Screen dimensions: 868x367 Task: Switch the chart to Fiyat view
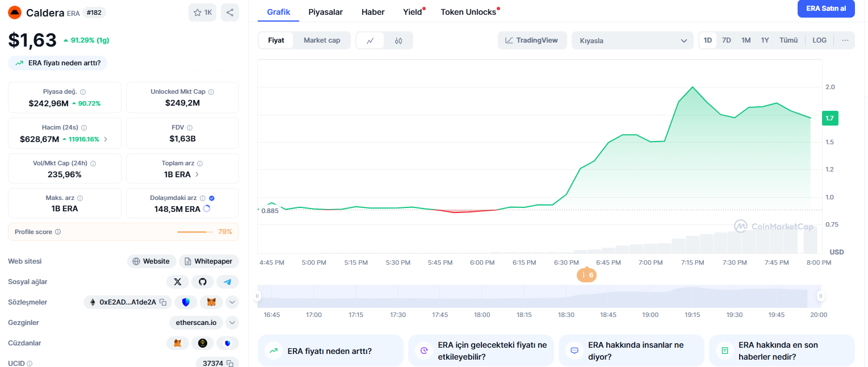[x=276, y=40]
